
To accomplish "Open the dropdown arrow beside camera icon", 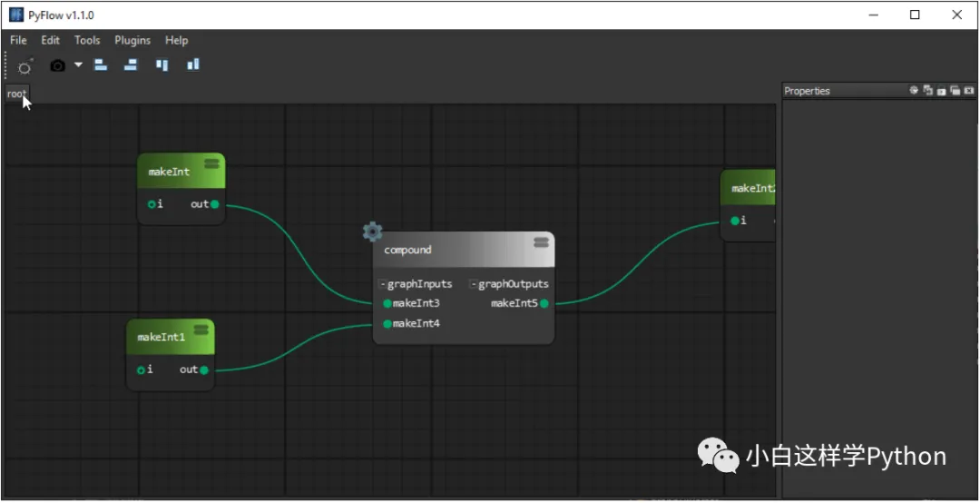I will 78,64.
